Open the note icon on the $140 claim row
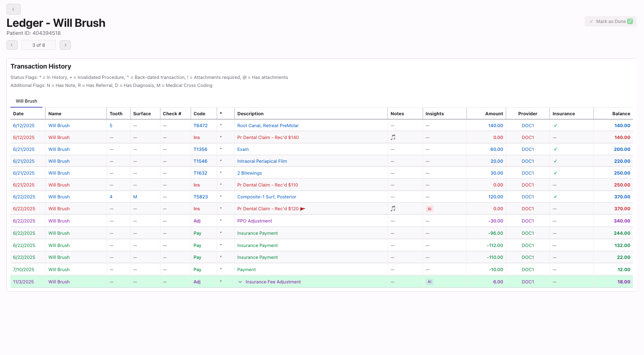 (x=393, y=137)
